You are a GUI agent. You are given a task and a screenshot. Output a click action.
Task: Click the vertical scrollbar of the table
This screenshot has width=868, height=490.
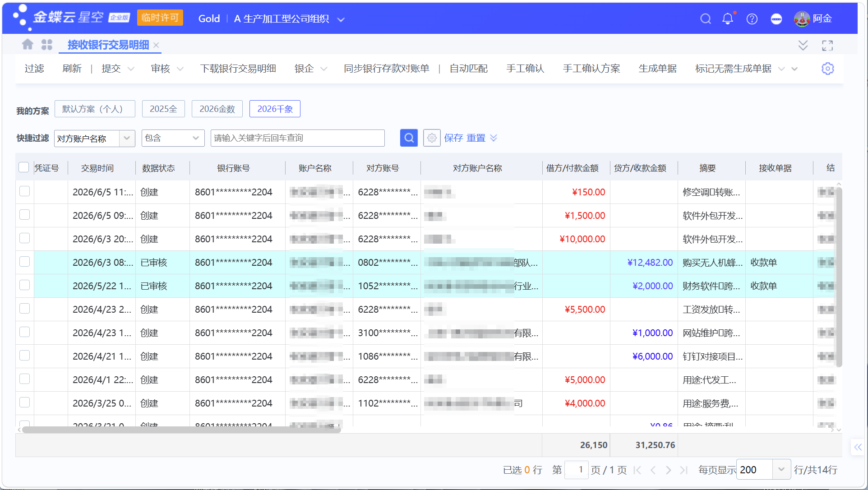(839, 277)
